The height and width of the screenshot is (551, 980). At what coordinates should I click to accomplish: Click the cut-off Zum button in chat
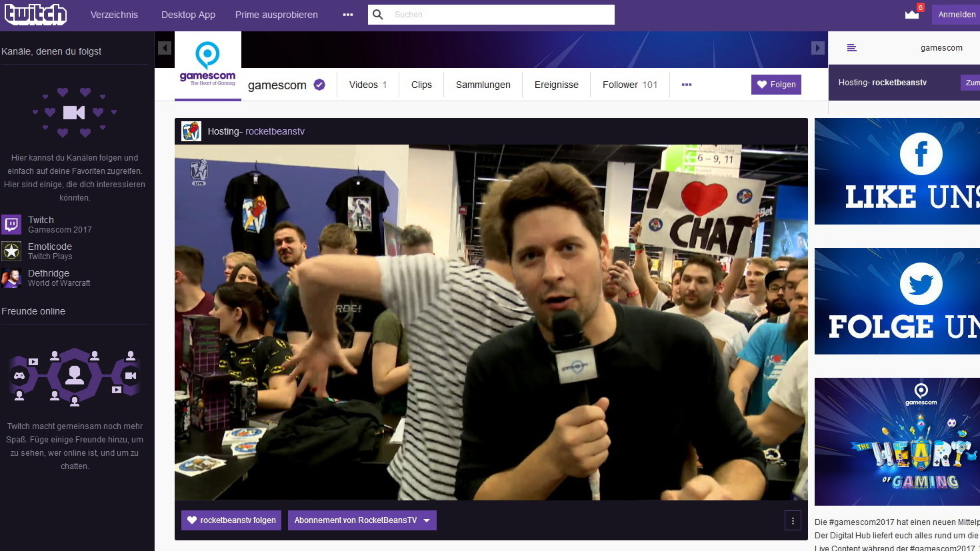970,83
